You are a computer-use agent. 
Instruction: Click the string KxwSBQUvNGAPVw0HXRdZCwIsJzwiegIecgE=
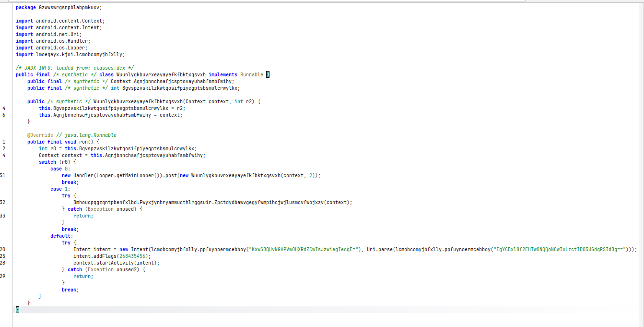click(x=303, y=249)
